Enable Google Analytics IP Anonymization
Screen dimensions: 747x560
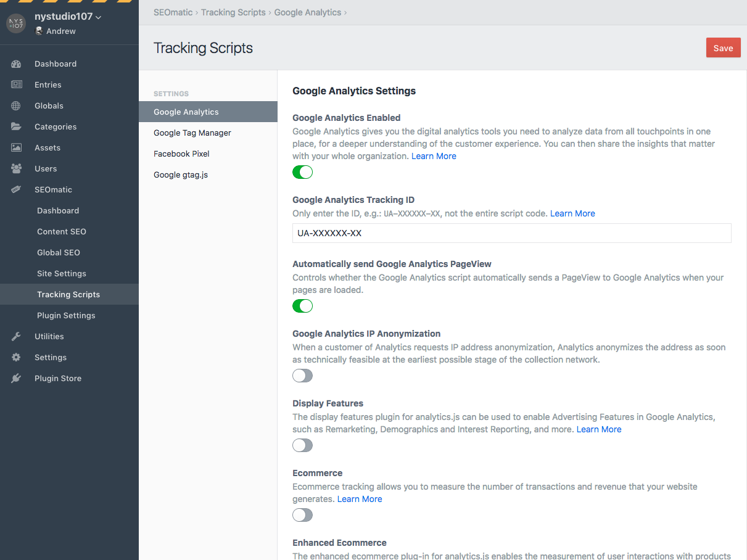(x=303, y=376)
